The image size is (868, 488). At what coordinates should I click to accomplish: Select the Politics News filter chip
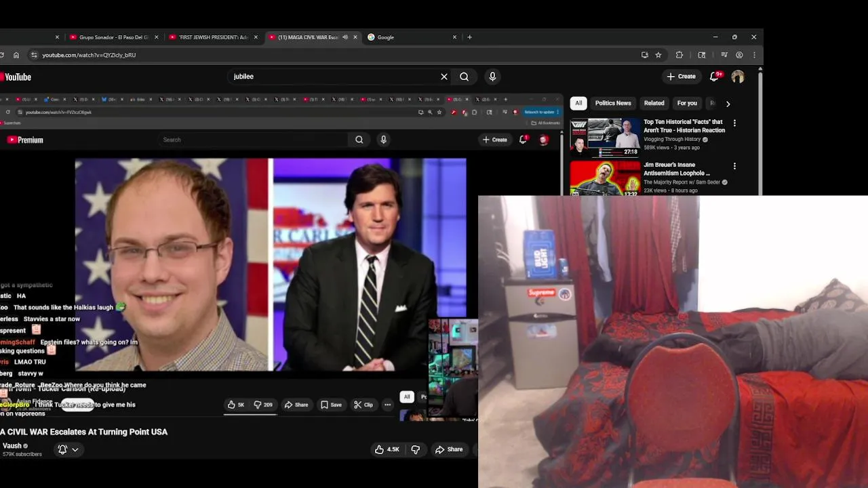(613, 103)
